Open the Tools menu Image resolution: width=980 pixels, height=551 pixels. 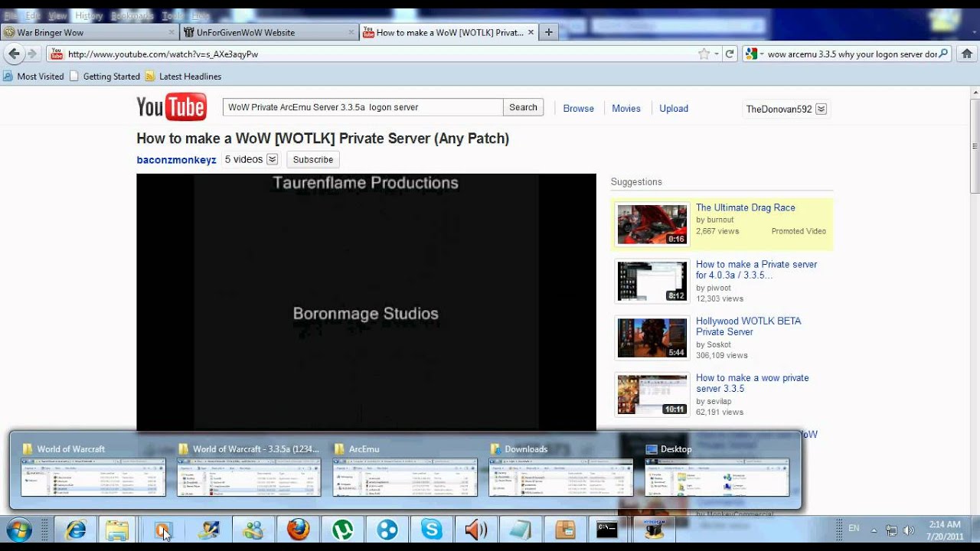pyautogui.click(x=172, y=15)
